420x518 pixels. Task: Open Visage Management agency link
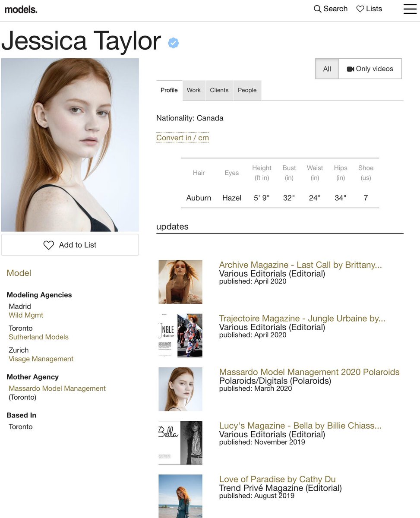pyautogui.click(x=41, y=359)
